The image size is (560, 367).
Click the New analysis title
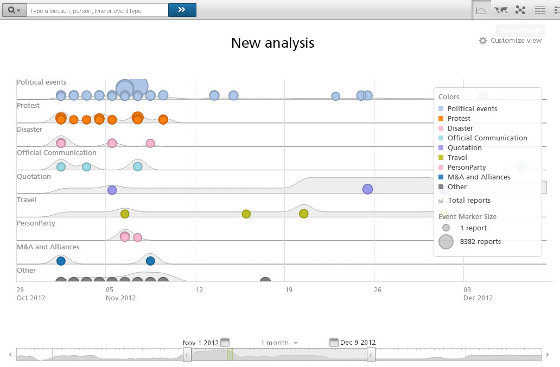pos(272,43)
